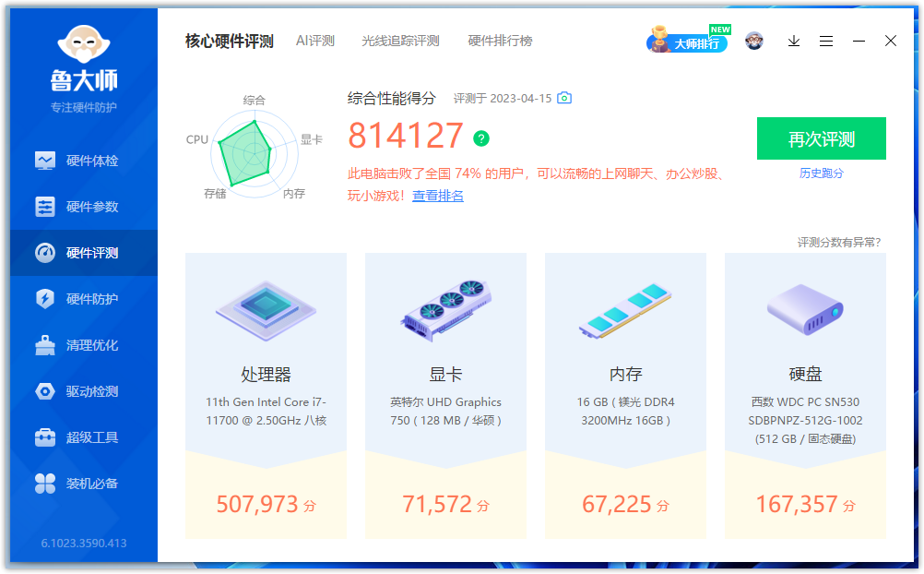Click the 再次评测 button
Image resolution: width=924 pixels, height=574 pixels.
[x=822, y=138]
